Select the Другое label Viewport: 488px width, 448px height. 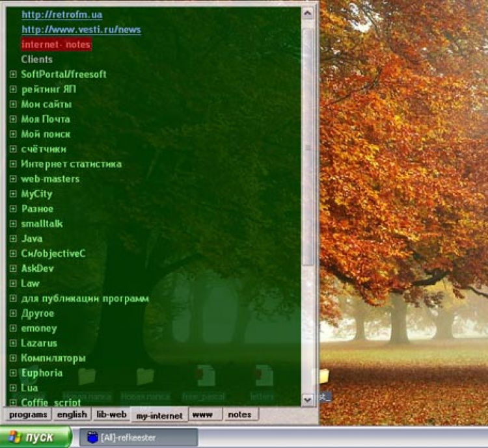point(38,313)
